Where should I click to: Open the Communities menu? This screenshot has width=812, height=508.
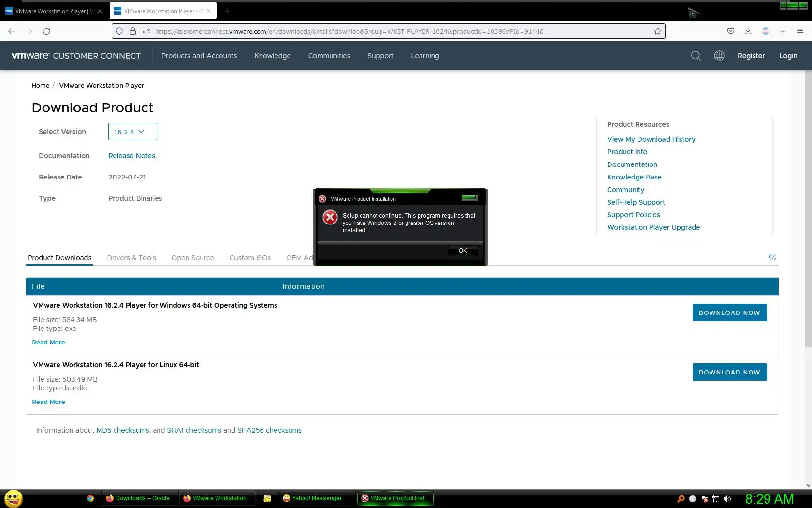pos(329,56)
